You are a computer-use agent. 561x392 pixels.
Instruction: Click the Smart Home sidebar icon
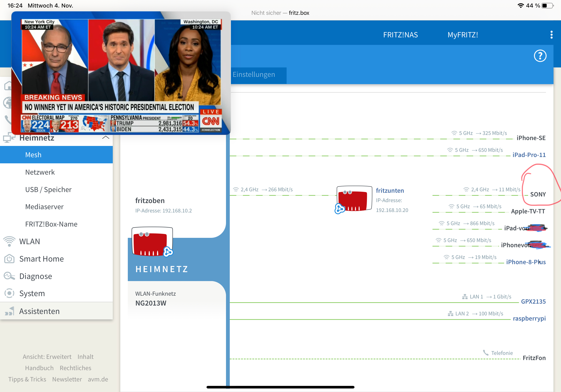[x=9, y=259]
